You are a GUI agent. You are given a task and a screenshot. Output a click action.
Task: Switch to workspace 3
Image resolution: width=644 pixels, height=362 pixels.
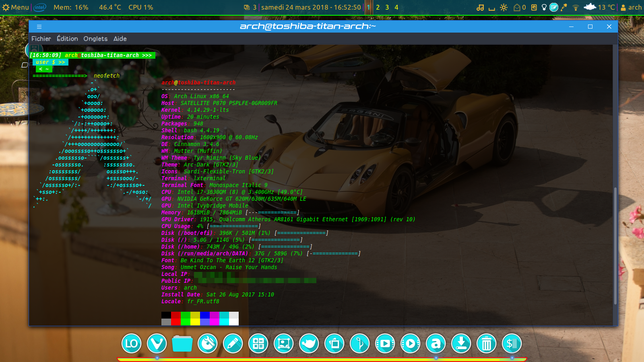tap(387, 7)
